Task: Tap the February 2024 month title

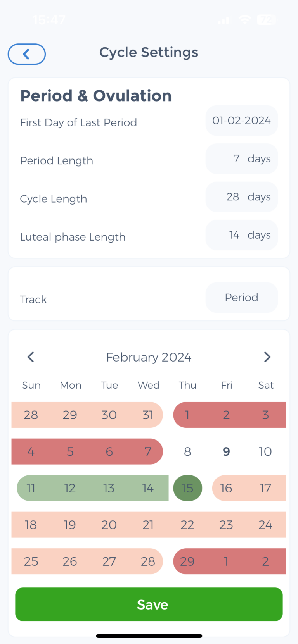Action: tap(149, 357)
